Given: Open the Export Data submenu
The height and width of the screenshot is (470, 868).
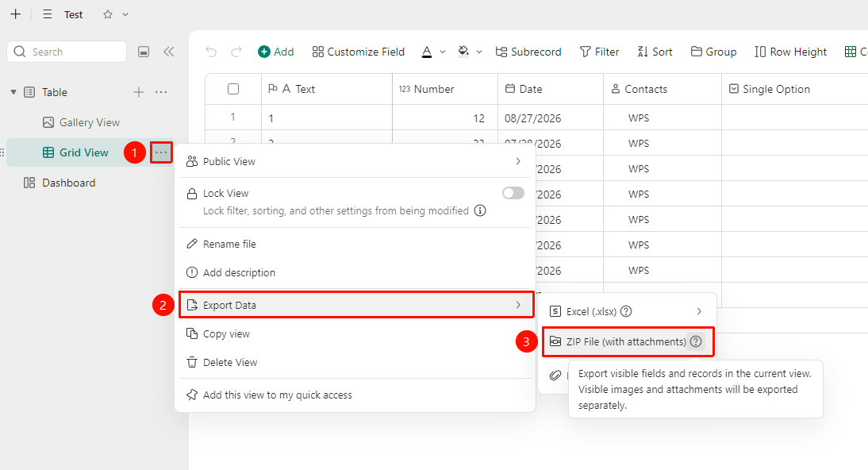Looking at the screenshot, I should [356, 305].
